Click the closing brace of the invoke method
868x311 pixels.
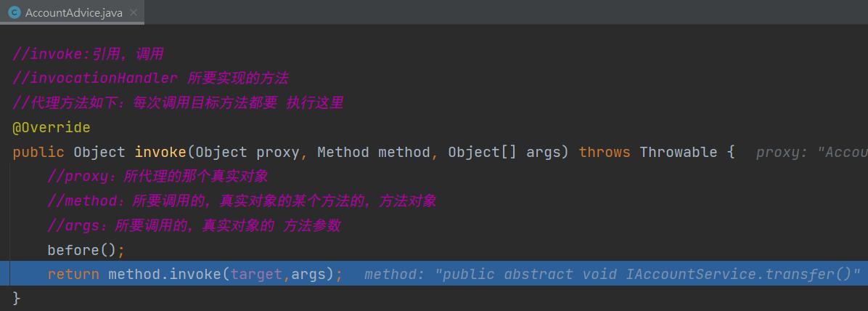16,298
